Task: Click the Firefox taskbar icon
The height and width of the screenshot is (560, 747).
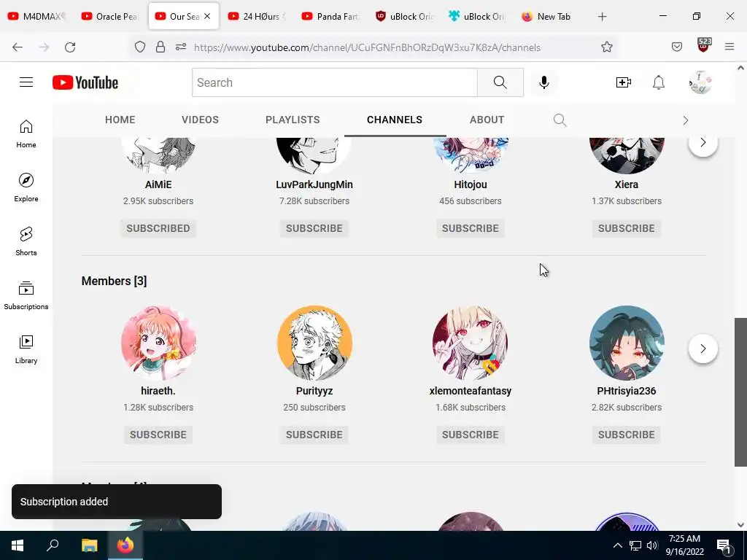Action: 125,545
